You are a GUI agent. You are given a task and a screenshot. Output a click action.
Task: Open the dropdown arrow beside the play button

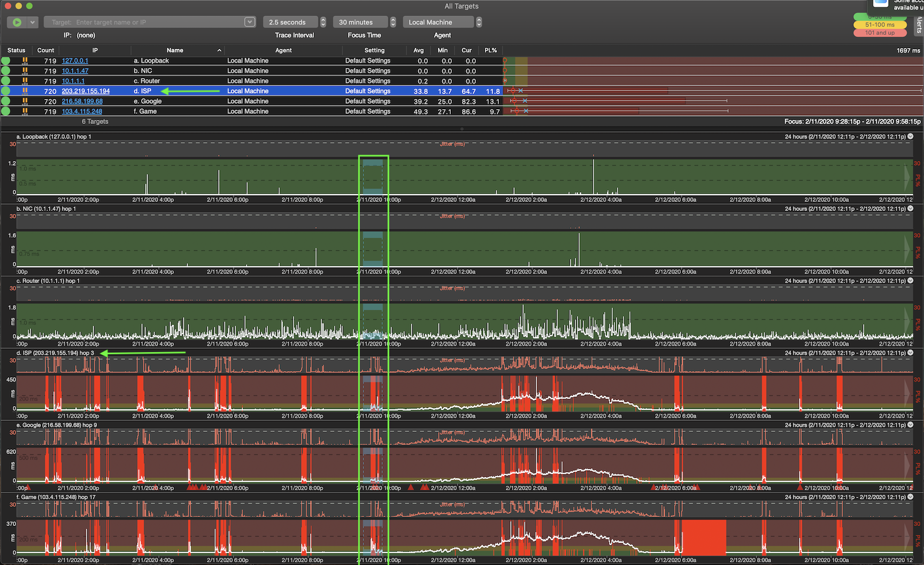(x=33, y=22)
